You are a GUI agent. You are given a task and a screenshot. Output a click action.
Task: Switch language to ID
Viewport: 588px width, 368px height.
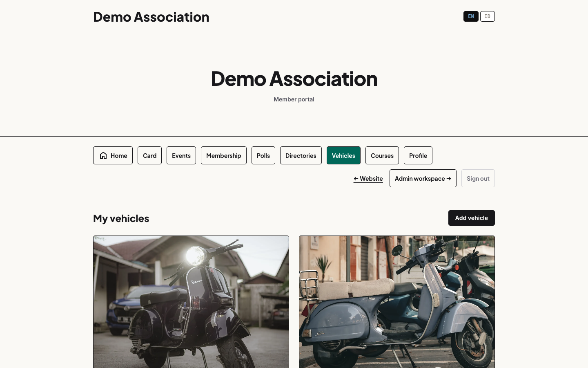(488, 16)
